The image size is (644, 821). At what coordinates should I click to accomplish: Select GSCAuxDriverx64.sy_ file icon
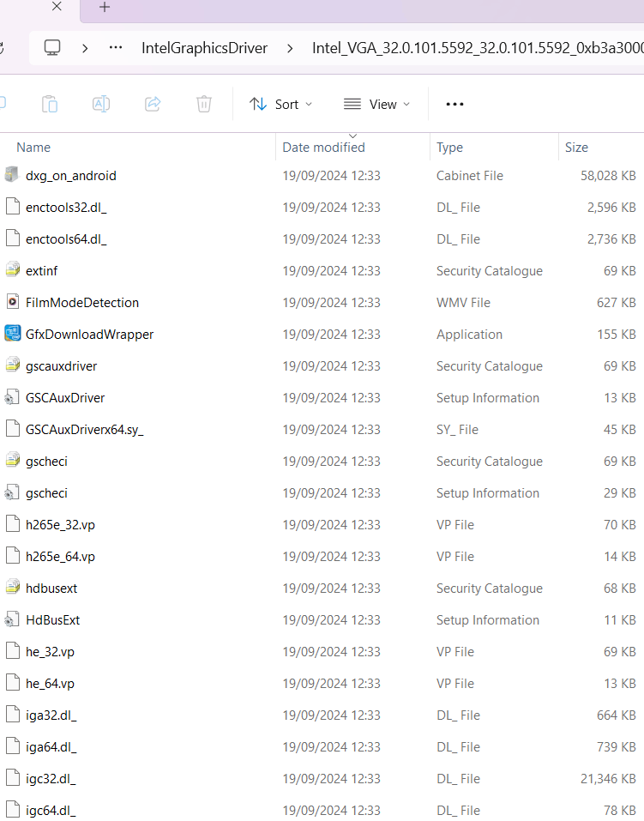point(13,429)
